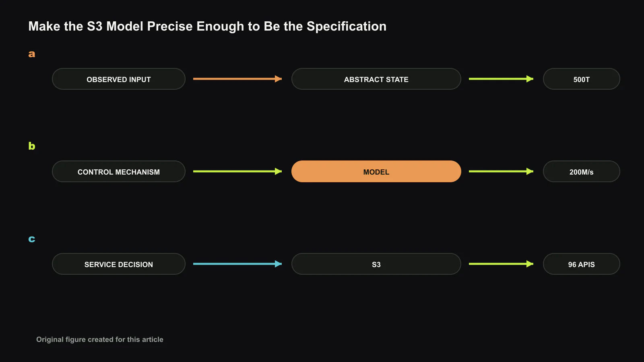Image resolution: width=644 pixels, height=362 pixels.
Task: Select the 200M/s pill
Action: click(582, 171)
